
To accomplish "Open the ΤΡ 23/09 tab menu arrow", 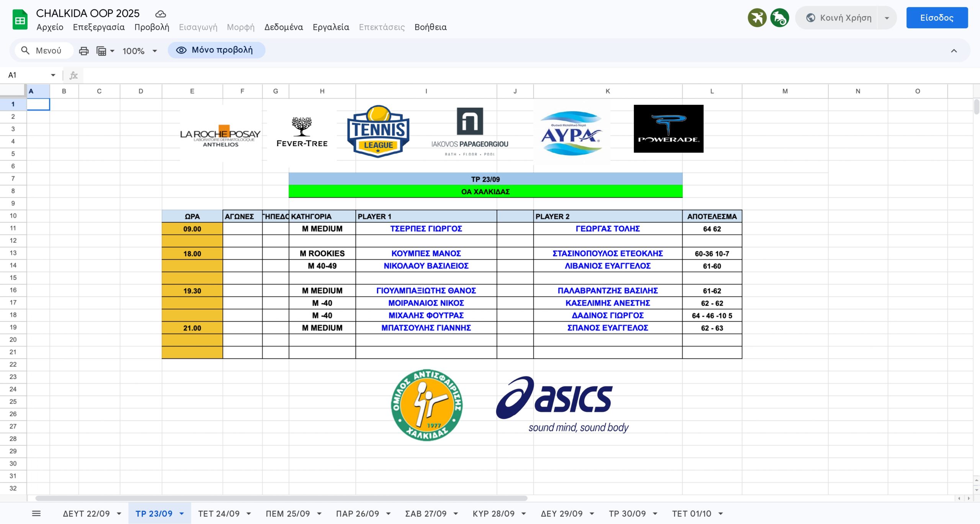I will tap(182, 514).
